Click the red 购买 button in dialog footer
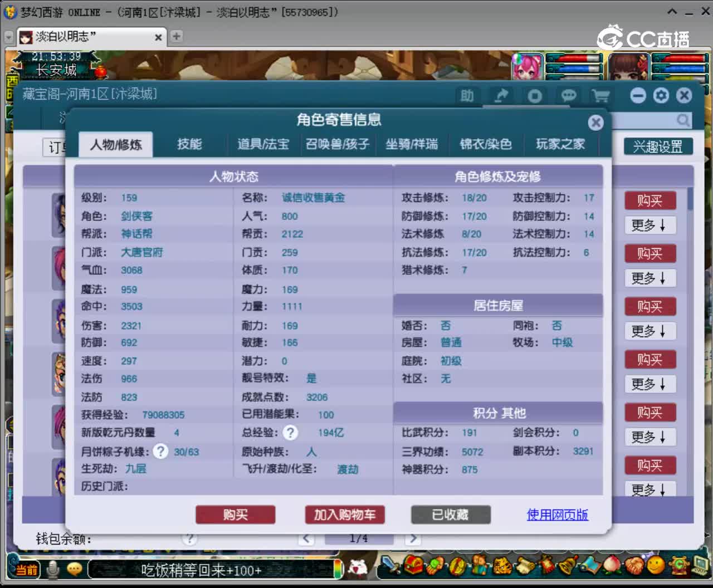The width and height of the screenshot is (713, 588). click(236, 514)
